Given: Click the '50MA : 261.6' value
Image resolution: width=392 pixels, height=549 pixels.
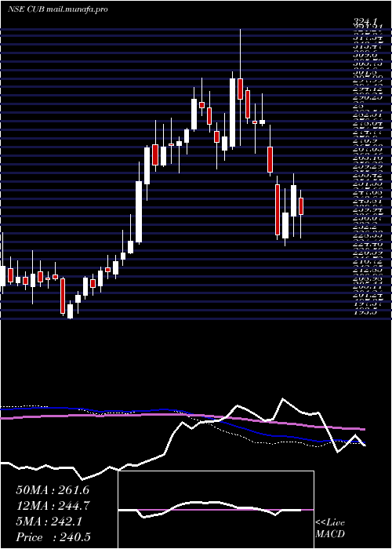Looking at the screenshot, I should tap(53, 490).
